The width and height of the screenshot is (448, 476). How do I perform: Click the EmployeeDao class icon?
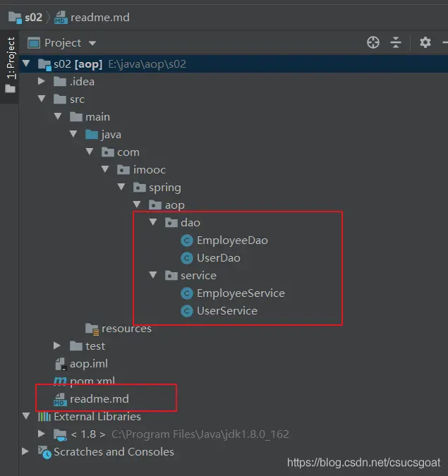(x=187, y=240)
